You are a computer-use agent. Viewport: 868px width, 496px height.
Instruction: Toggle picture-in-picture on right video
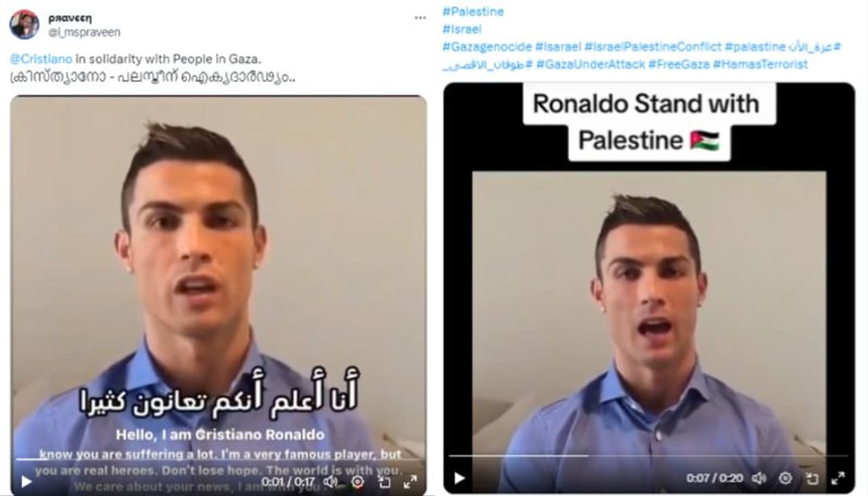click(812, 478)
